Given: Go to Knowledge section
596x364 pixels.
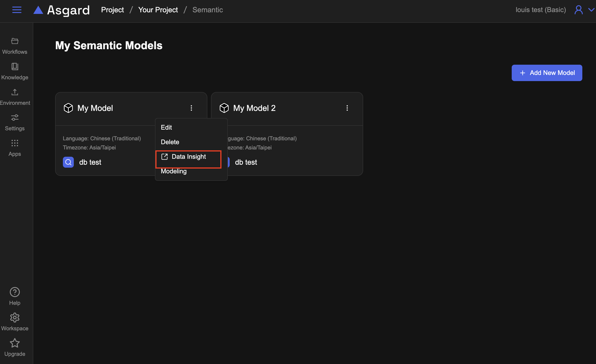Looking at the screenshot, I should 15,71.
